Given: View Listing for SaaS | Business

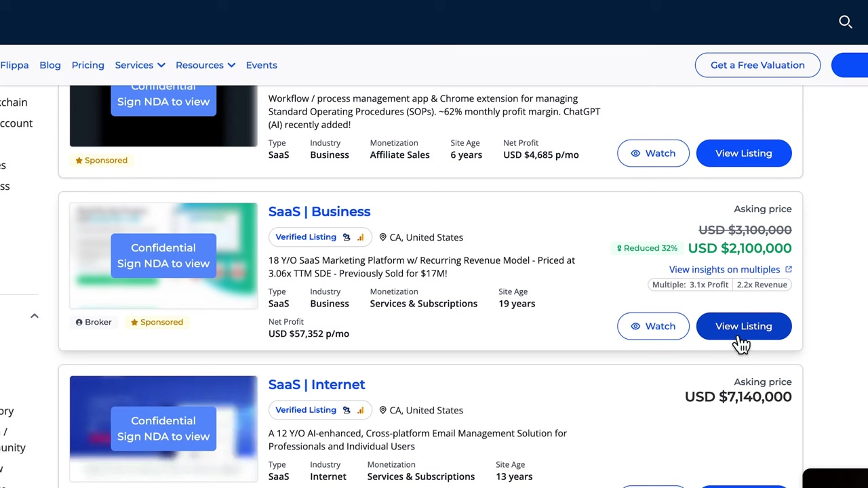Looking at the screenshot, I should (x=744, y=326).
